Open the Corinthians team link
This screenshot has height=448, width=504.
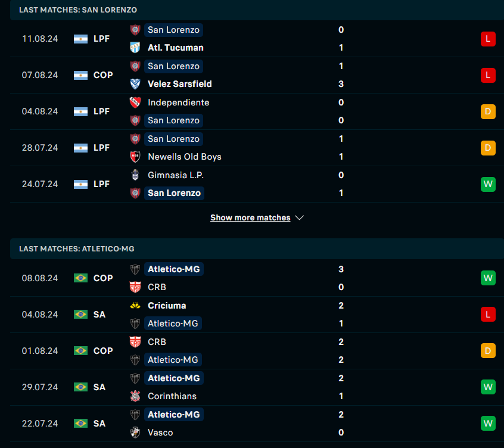(172, 396)
